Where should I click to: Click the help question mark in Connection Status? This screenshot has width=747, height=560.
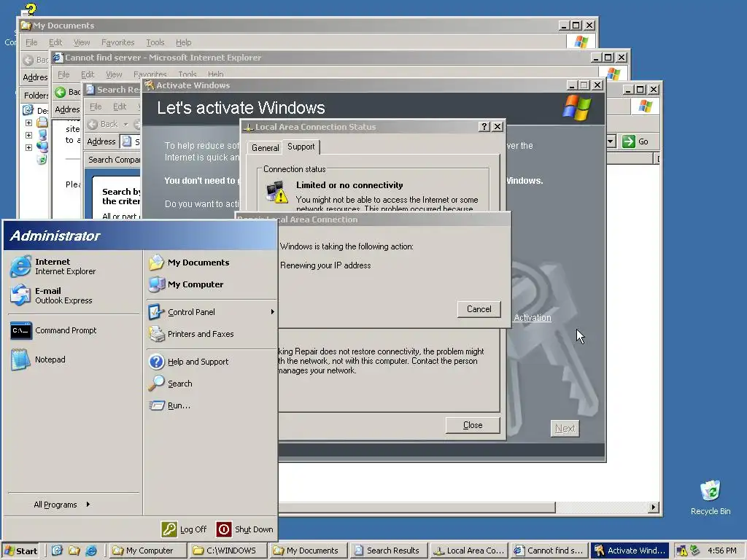(x=484, y=127)
